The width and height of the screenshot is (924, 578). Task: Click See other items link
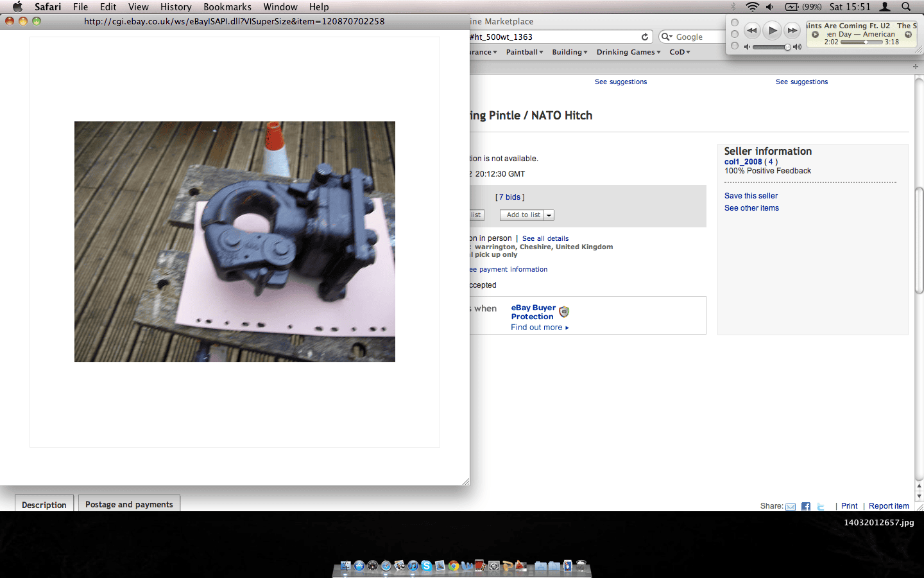751,208
